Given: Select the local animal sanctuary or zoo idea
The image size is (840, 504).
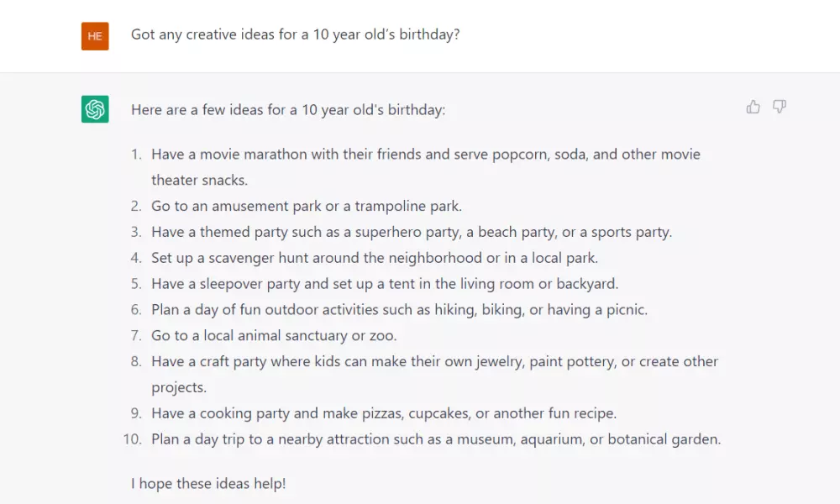Looking at the screenshot, I should tap(274, 336).
